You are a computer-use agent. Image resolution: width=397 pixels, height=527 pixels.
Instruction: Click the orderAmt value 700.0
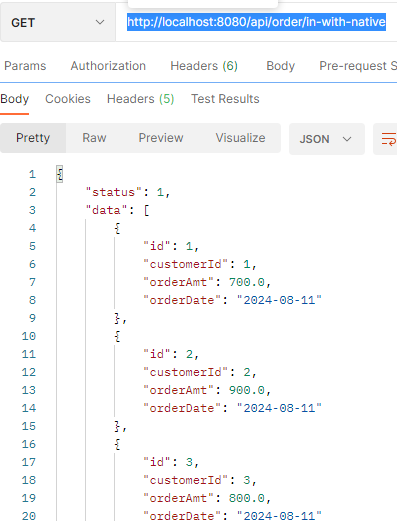[247, 282]
